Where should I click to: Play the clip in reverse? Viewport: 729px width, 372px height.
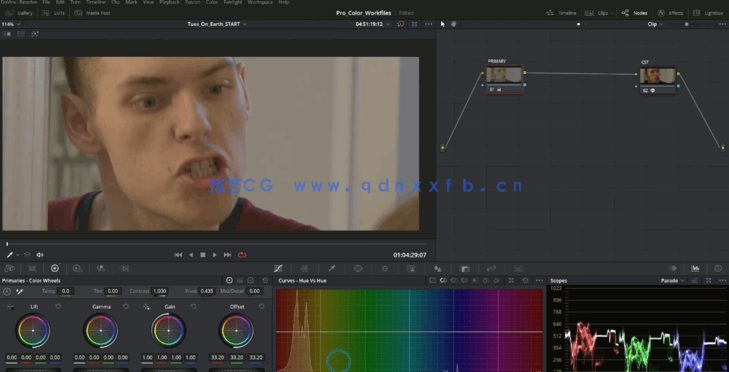pyautogui.click(x=191, y=255)
